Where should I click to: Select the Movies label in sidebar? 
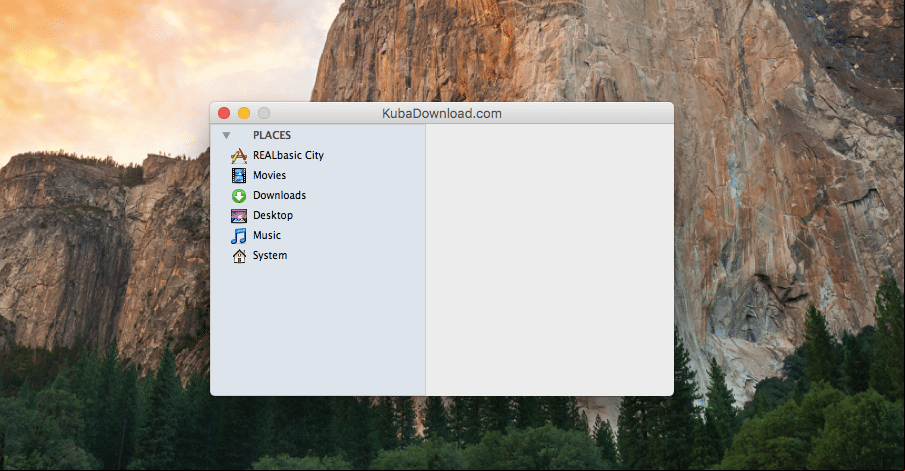(x=269, y=175)
